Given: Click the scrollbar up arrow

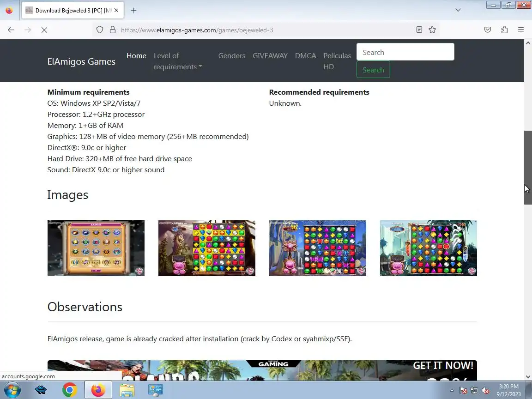Looking at the screenshot, I should coord(528,43).
